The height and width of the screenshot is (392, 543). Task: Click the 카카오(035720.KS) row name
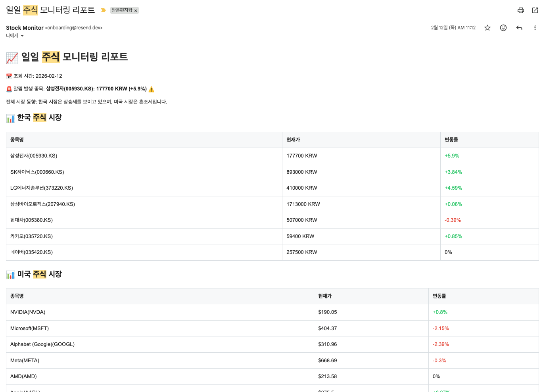[31, 236]
